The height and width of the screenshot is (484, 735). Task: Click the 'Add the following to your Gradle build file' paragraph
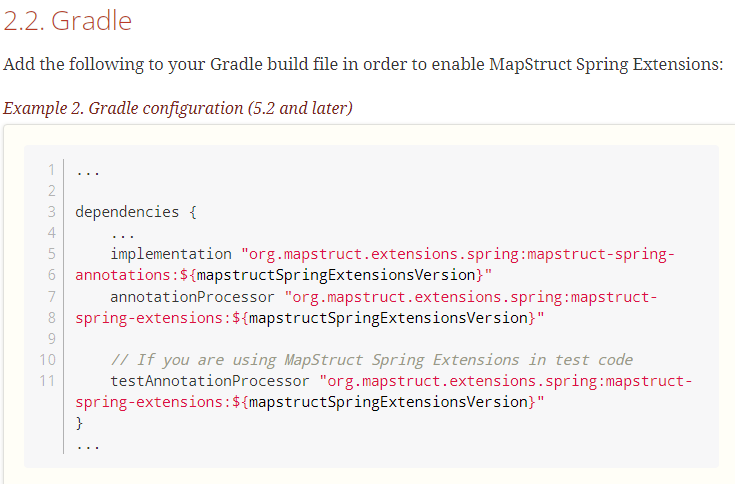(x=363, y=64)
